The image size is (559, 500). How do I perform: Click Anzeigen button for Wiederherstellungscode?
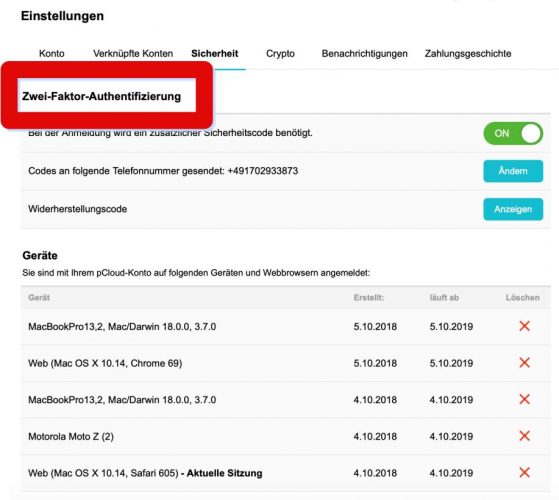click(513, 209)
